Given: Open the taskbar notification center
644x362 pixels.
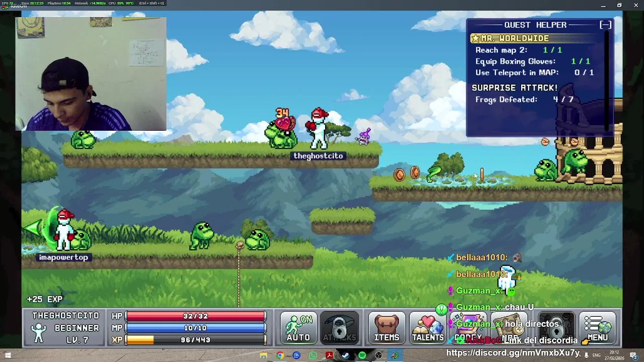Looking at the screenshot, I should pyautogui.click(x=633, y=356).
